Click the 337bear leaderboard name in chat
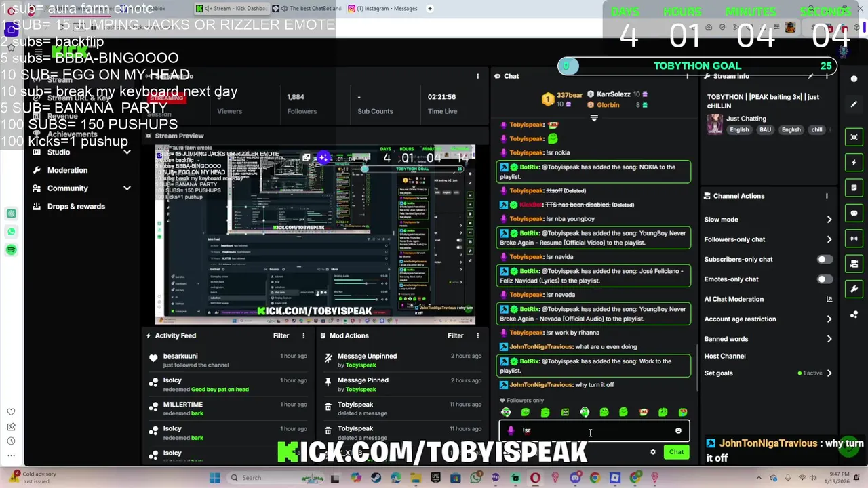This screenshot has height=488, width=868. [x=570, y=95]
